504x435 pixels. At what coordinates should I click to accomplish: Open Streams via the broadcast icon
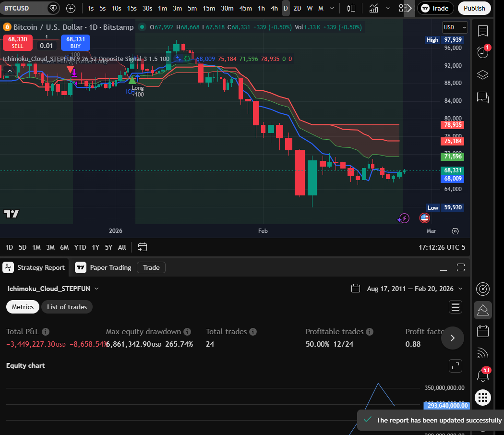482,353
